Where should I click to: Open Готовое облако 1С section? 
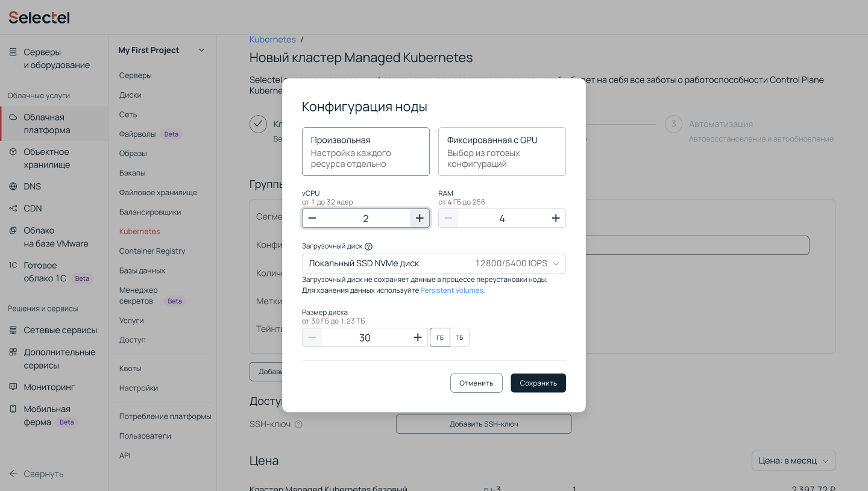click(54, 271)
